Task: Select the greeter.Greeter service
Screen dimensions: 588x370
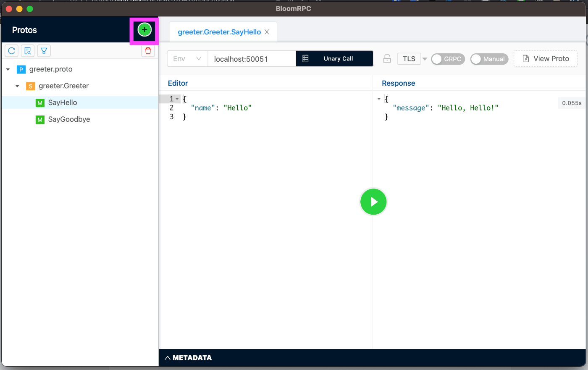Action: pyautogui.click(x=64, y=86)
